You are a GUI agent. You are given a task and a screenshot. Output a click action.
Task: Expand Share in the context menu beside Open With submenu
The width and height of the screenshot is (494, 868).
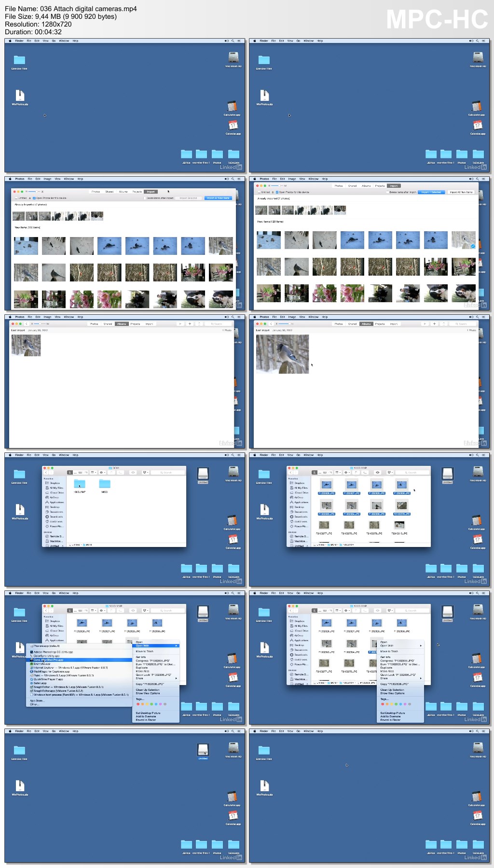tap(156, 678)
